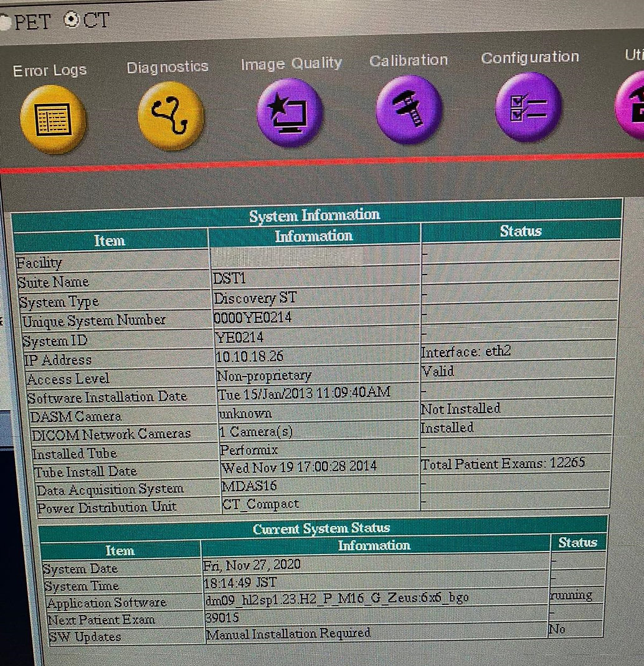Click the Diagnostics text label

(168, 67)
